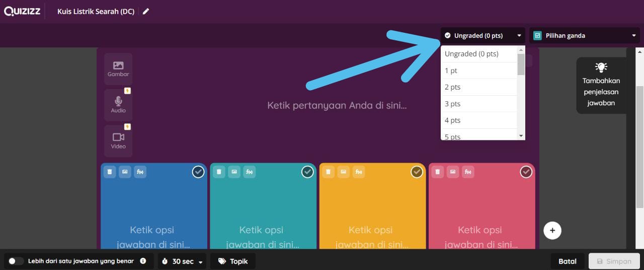
Task: Insert equation in the yellow answer option
Action: coord(358,172)
